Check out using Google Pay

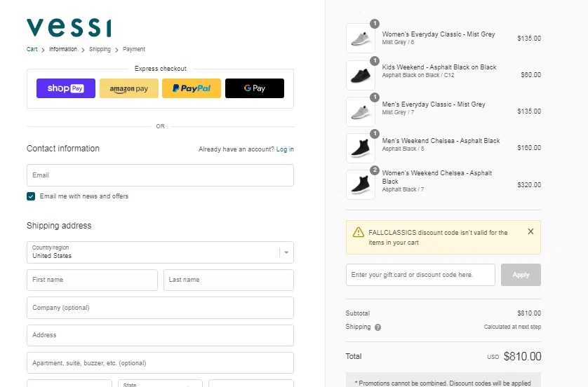tap(255, 88)
